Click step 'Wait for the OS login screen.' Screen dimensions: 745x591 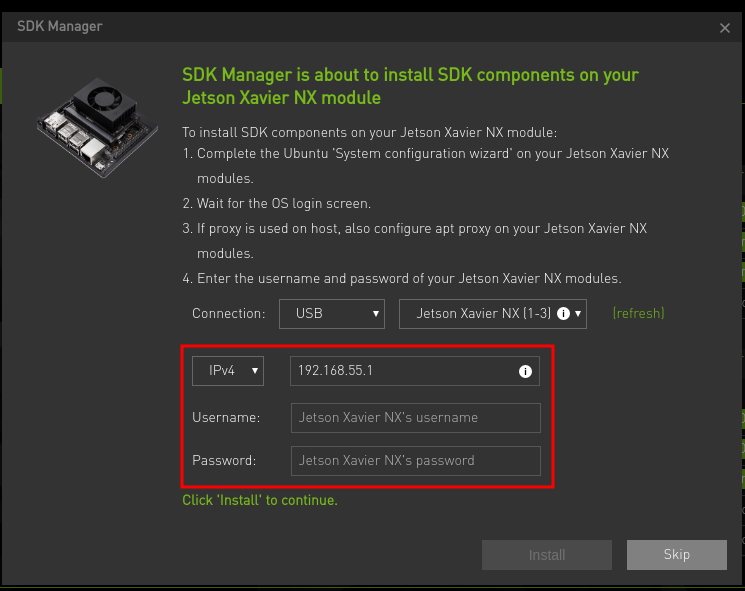[277, 203]
